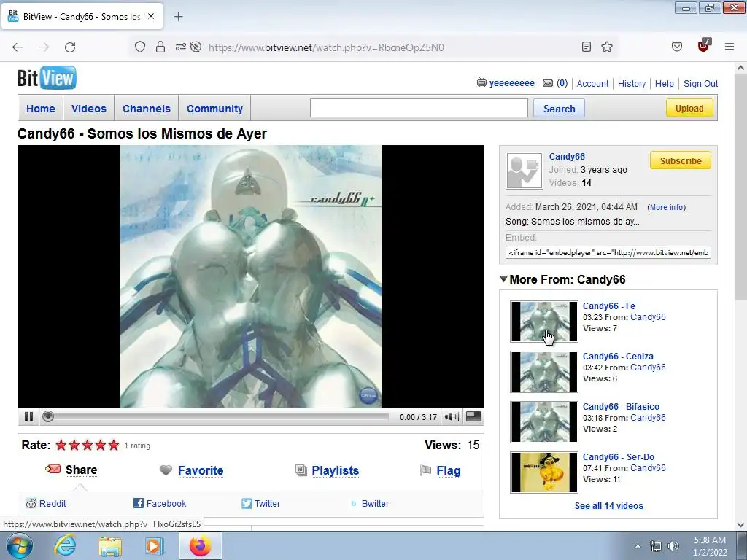Screen dimensions: 747x560
Task: Open uBlock Origin extension icon
Action: point(704,46)
